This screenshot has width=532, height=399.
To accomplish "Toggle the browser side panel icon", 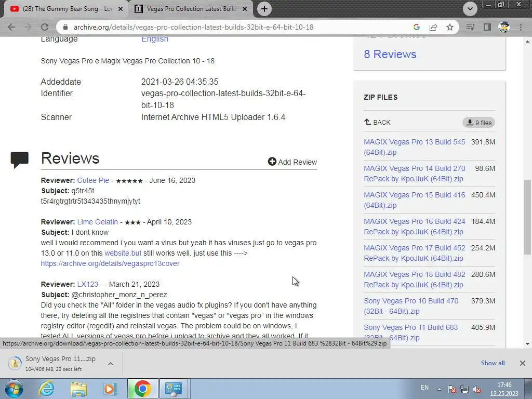I will pyautogui.click(x=487, y=27).
